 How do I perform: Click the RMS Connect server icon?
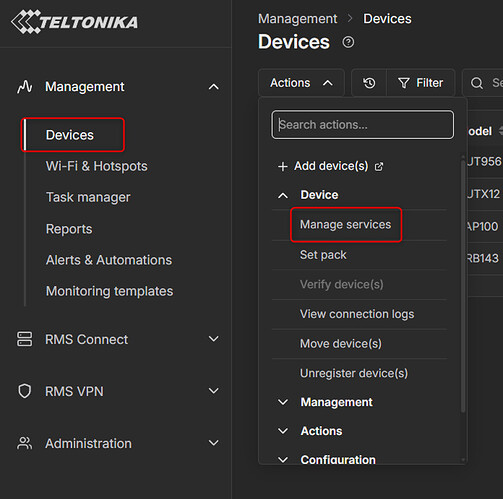pos(25,339)
